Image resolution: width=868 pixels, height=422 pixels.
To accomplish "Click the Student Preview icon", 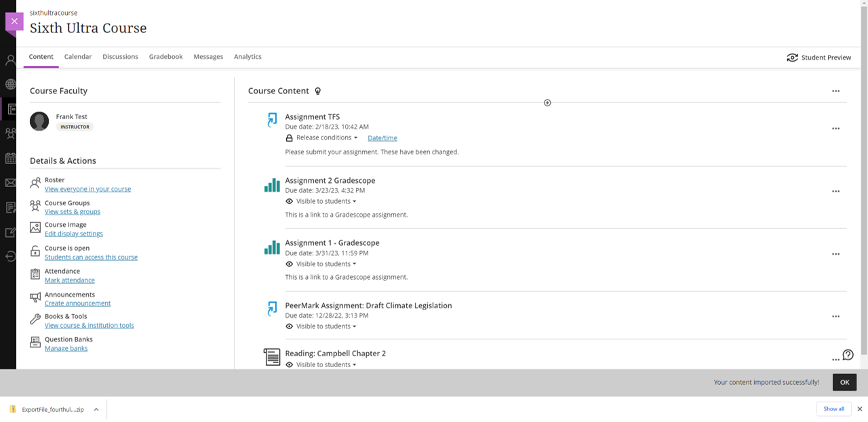I will tap(792, 58).
